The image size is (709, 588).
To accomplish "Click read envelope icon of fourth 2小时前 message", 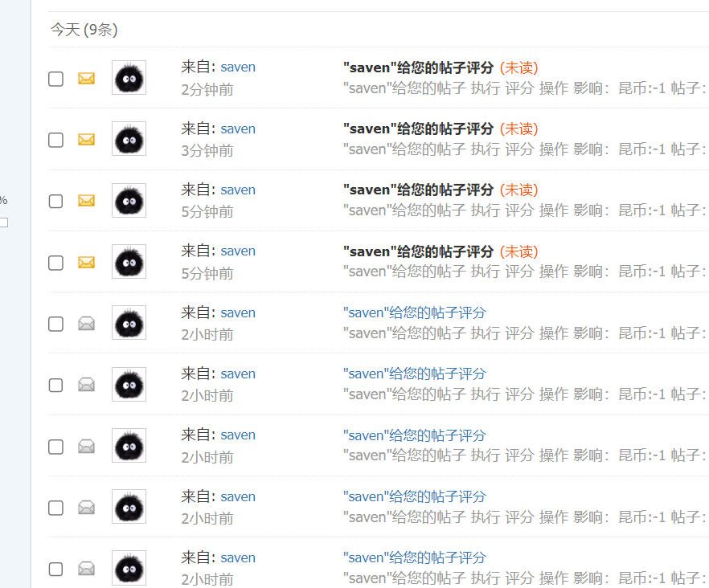I will point(86,508).
